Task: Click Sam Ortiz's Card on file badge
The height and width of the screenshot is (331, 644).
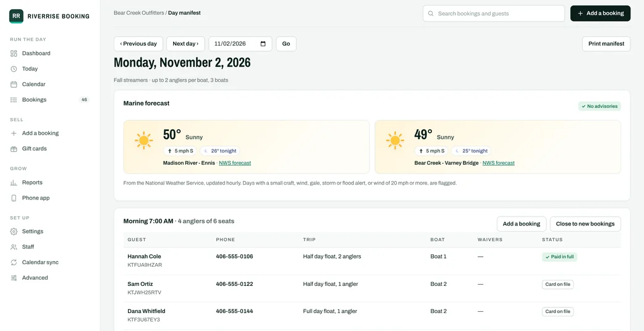Action: (557, 284)
